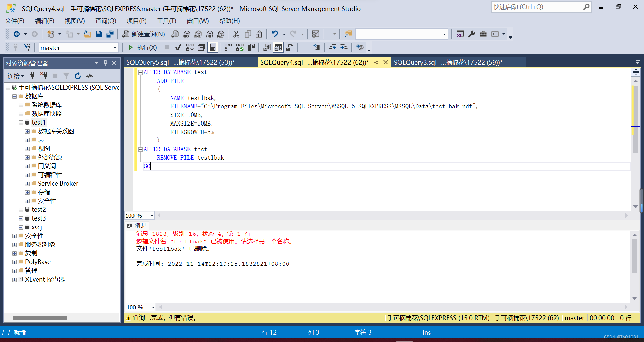Click the Undo arrow icon
Viewport: 644px width, 342px height.
(x=275, y=34)
